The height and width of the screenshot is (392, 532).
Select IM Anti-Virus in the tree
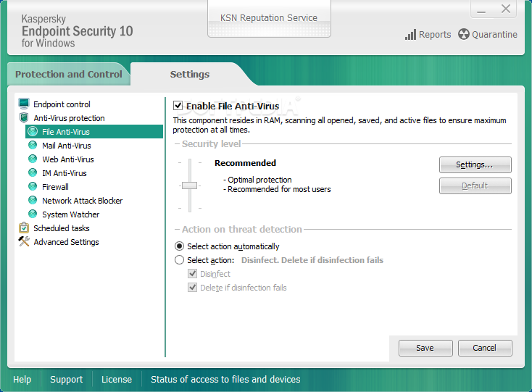[64, 173]
